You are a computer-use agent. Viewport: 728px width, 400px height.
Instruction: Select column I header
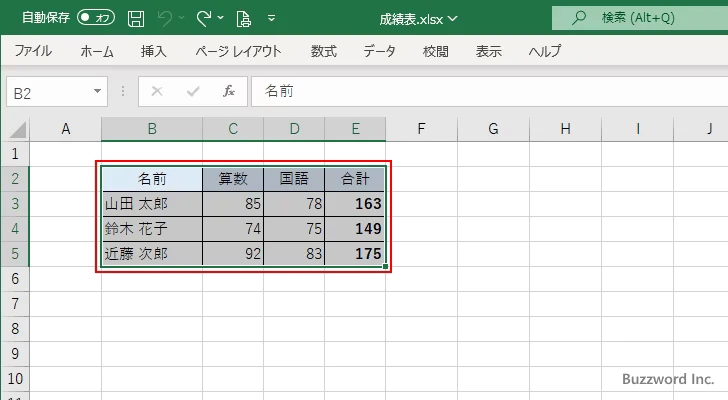637,129
